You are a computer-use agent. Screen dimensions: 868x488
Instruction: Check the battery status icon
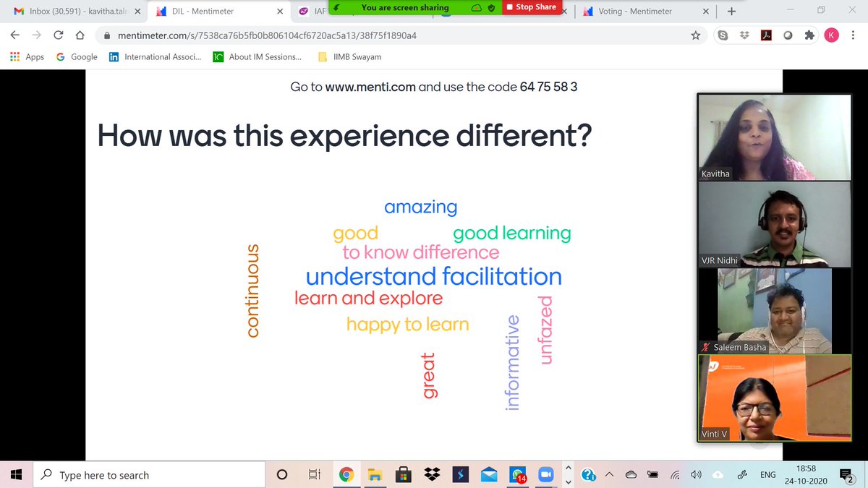653,475
